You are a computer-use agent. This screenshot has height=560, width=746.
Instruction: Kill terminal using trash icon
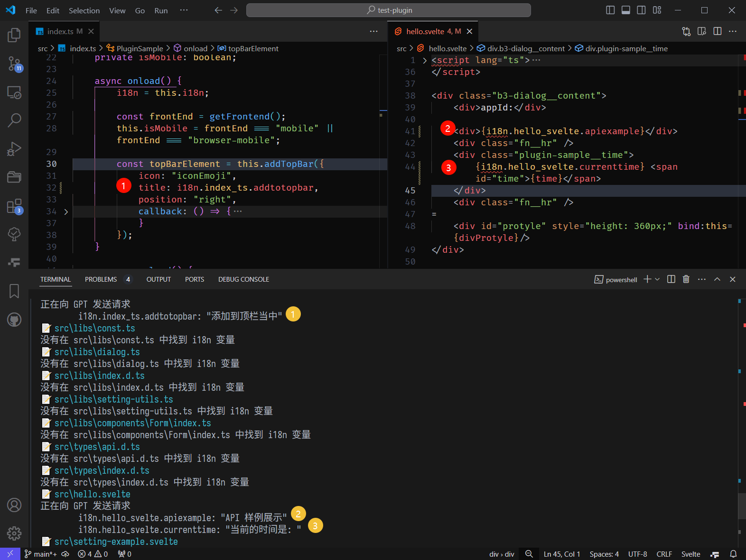(686, 279)
